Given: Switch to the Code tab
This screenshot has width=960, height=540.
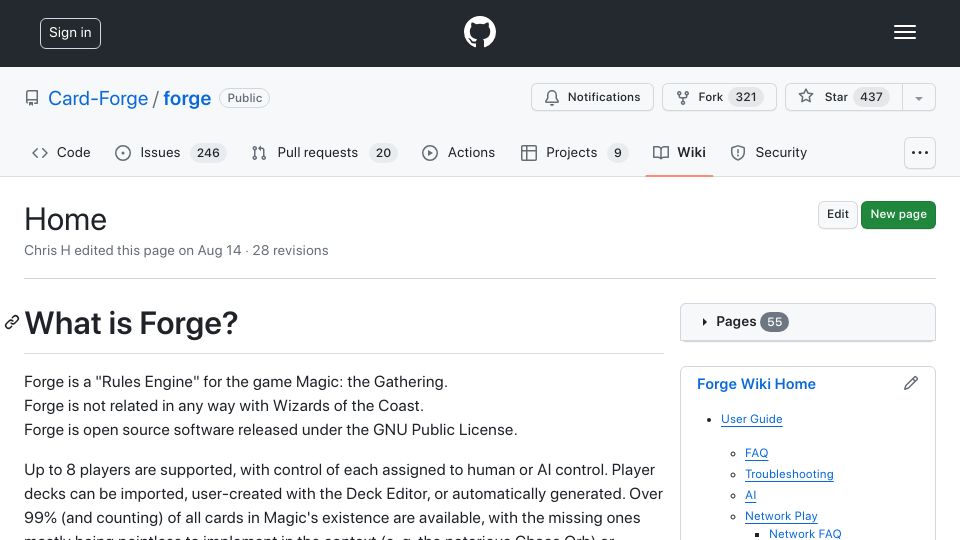Looking at the screenshot, I should 61,152.
